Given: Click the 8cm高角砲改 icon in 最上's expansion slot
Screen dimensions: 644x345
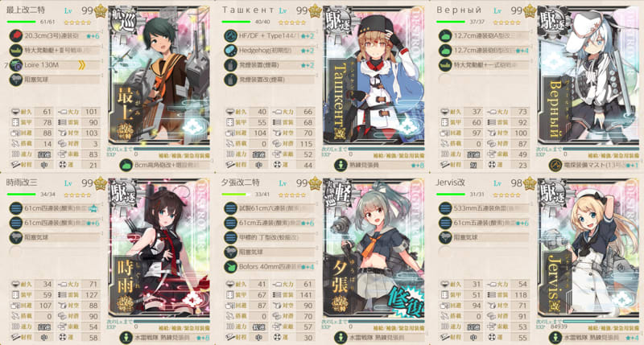Looking at the screenshot, I should point(126,165).
